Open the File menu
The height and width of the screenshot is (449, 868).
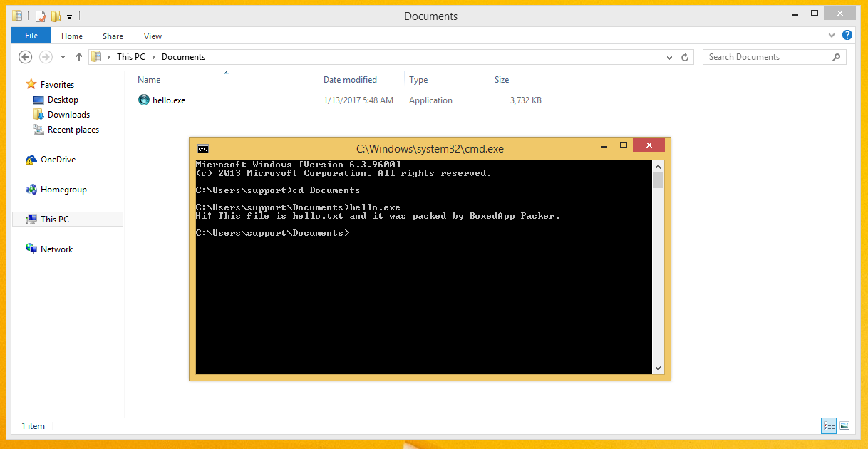click(31, 36)
